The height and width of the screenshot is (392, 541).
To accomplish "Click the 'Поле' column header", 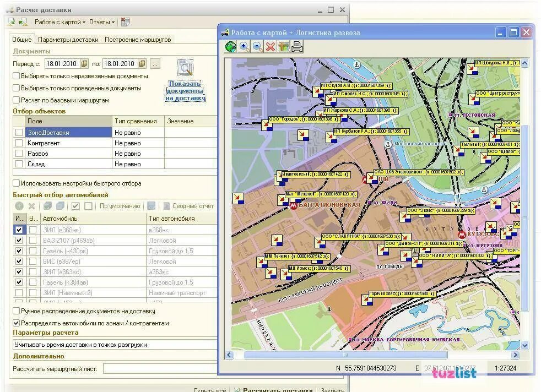I will tap(69, 121).
